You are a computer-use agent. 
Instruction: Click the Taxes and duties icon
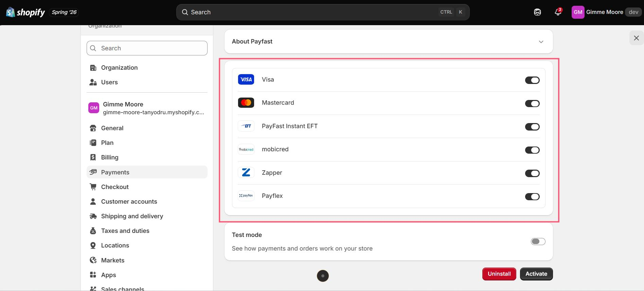[x=93, y=231]
